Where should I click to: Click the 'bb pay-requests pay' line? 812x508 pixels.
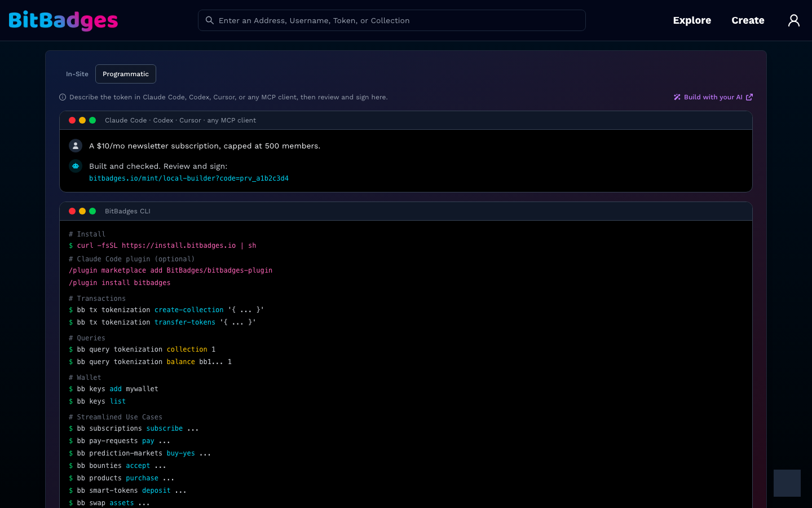pos(120,441)
